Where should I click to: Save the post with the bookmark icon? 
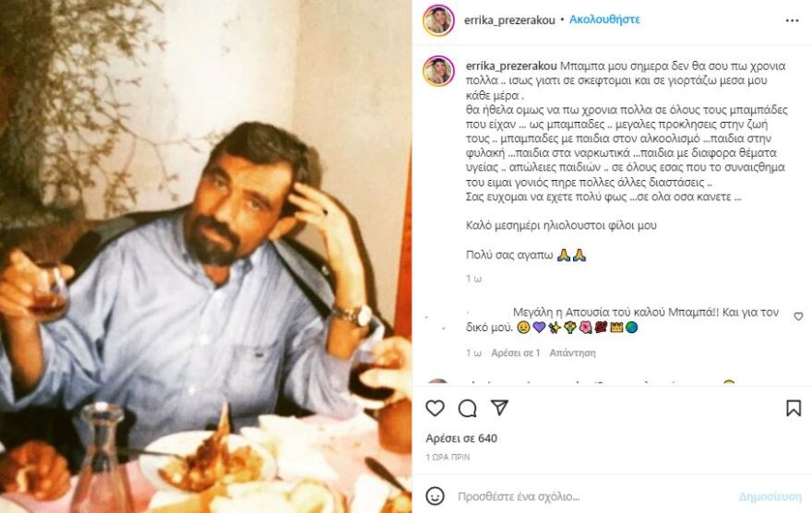pos(793,408)
